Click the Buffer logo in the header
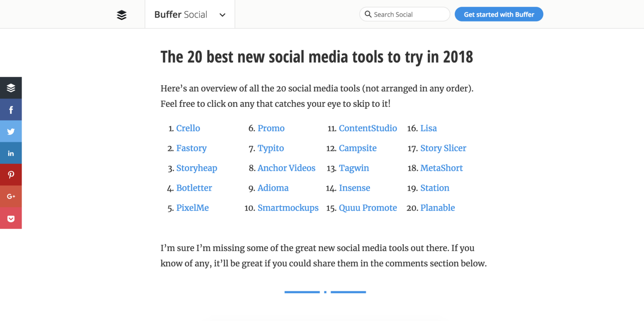This screenshot has width=644, height=321. pyautogui.click(x=121, y=15)
